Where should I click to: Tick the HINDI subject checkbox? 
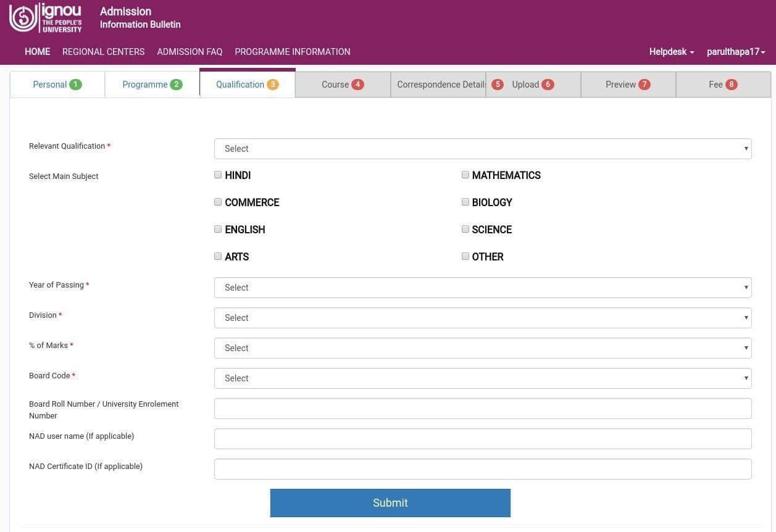tap(218, 175)
